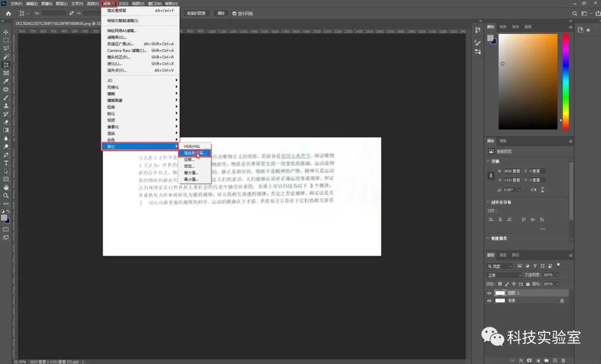
Task: Select 转换为智能滤镜 menu command
Action: [122, 21]
